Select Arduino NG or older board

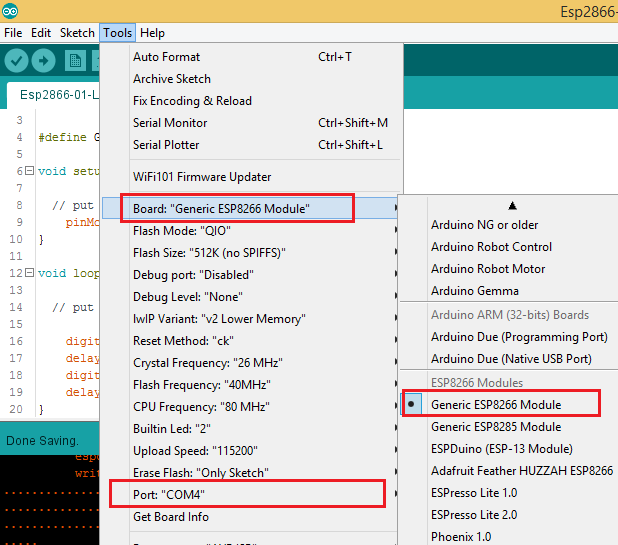coord(509,225)
